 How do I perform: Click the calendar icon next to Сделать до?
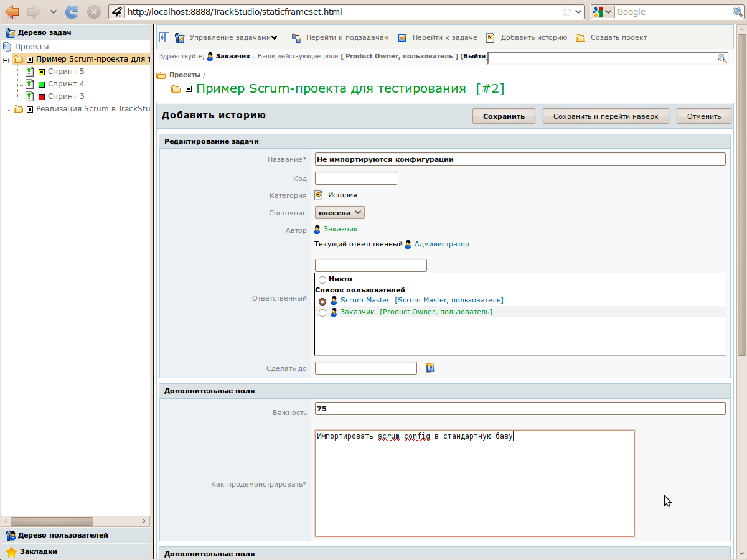430,368
